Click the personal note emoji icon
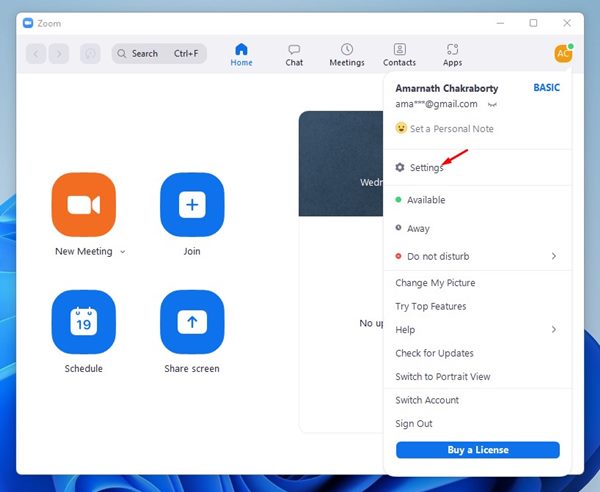The width and height of the screenshot is (600, 492). click(x=401, y=128)
